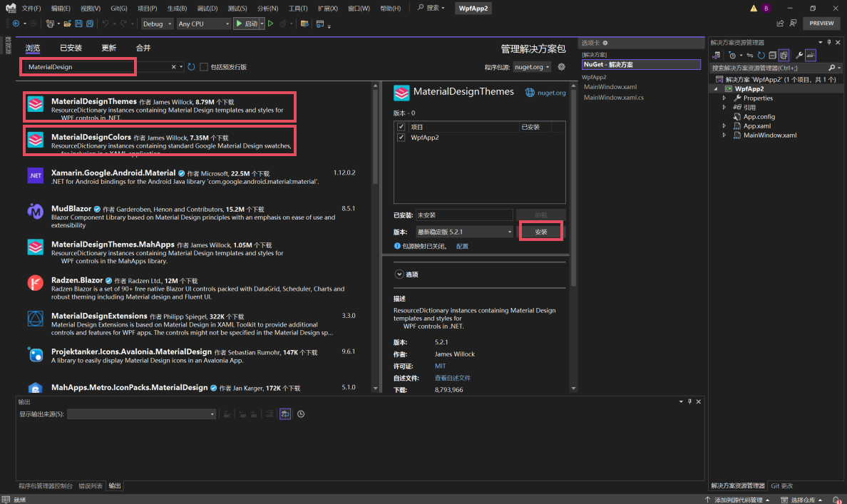Screen dimensions: 847x504
Task: Expand the 选项 section chevron
Action: [399, 274]
